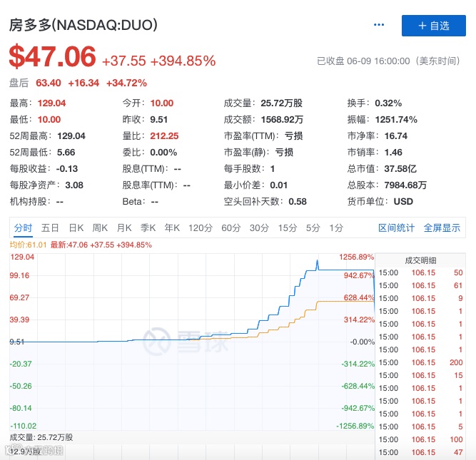Click the 市销率 value 1.46
Viewport: 476px width, 460px height.
click(393, 153)
